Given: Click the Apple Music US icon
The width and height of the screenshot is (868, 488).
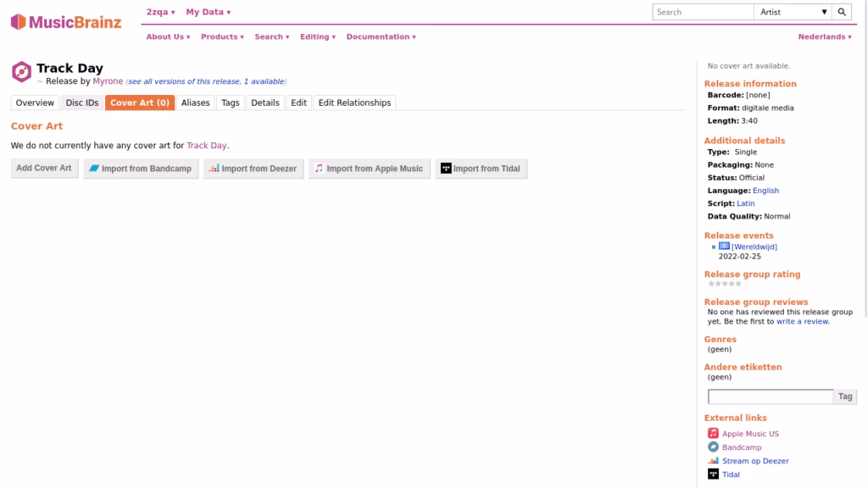Looking at the screenshot, I should pyautogui.click(x=713, y=433).
